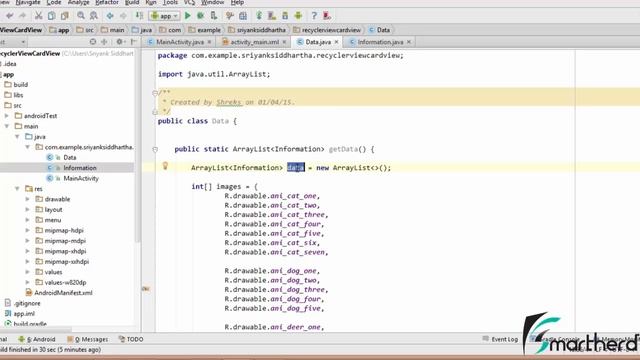Open AVD Manager icon

coord(271,16)
